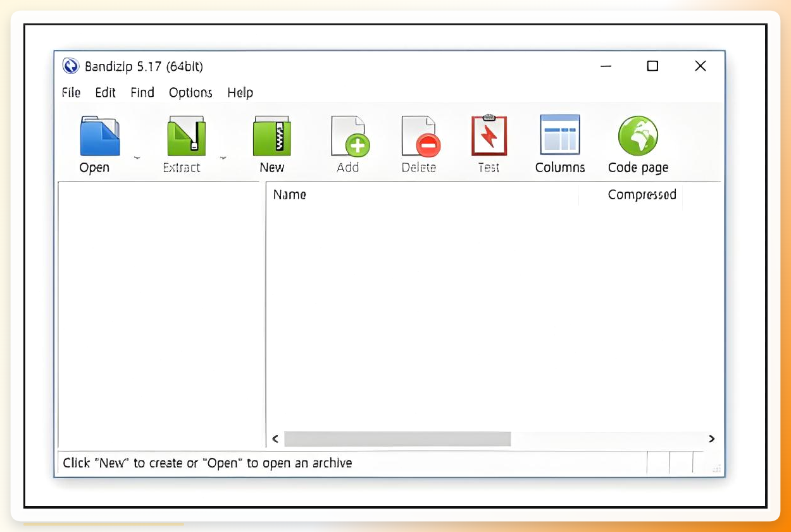Click the Code page globe icon
Screen dimensions: 791x532
pos(638,135)
